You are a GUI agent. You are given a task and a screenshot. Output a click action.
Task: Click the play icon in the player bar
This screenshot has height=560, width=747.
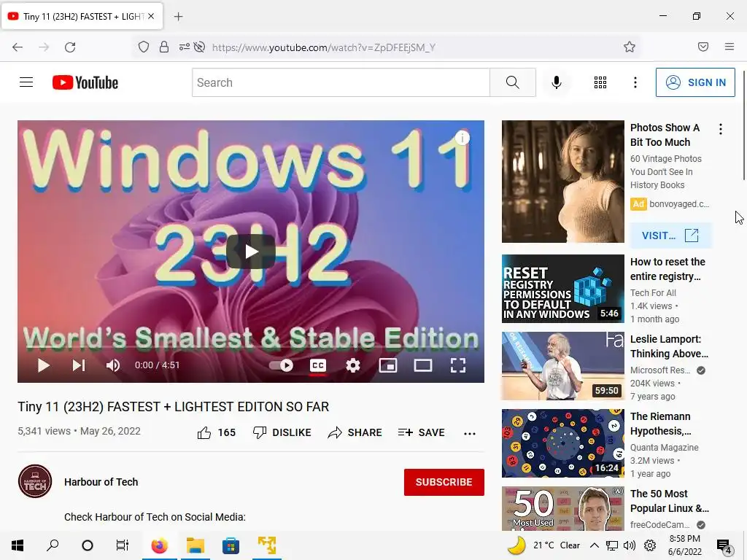click(x=43, y=365)
